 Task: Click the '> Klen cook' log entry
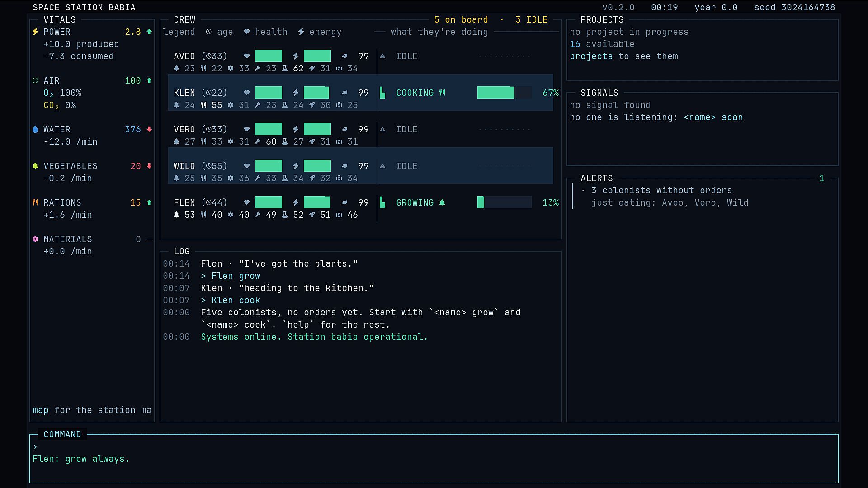click(x=231, y=300)
